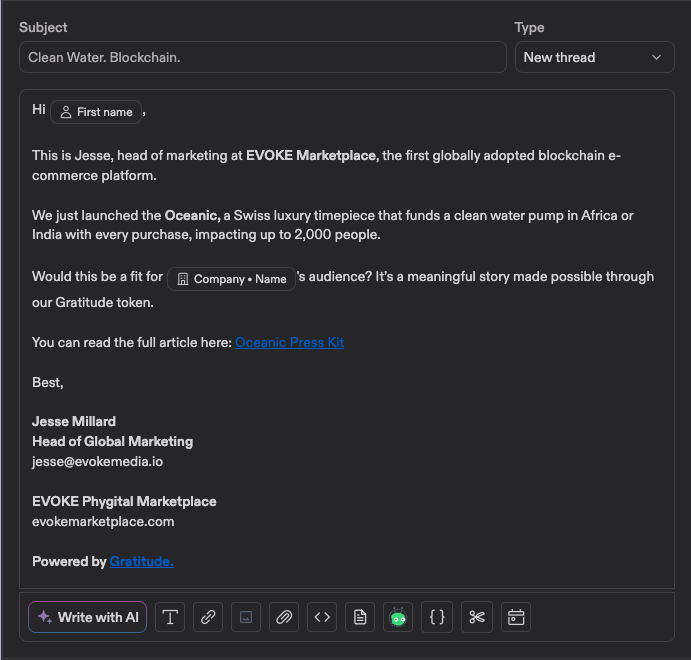Image resolution: width=691 pixels, height=660 pixels.
Task: Select the Company Name variable chip
Action: 231,279
